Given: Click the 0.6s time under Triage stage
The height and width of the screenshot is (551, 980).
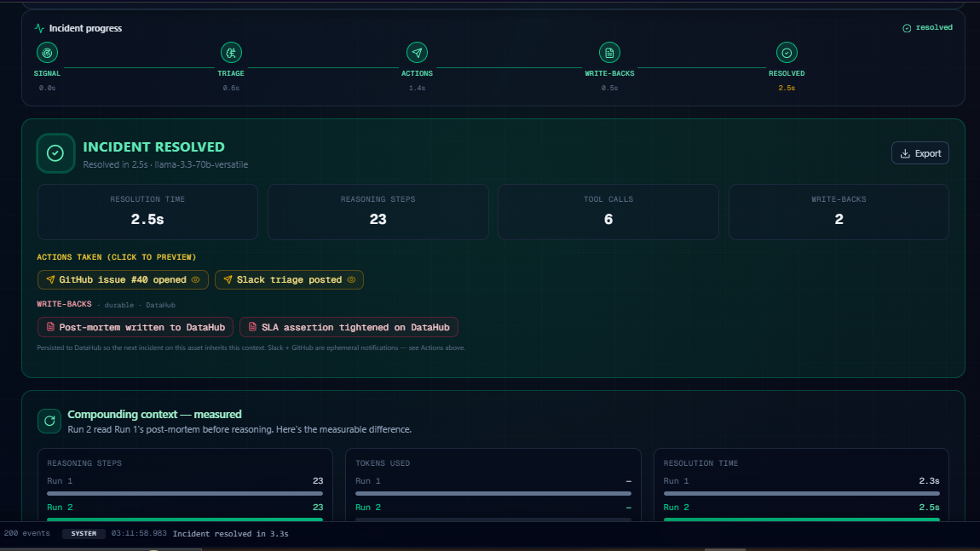Looking at the screenshot, I should (x=231, y=88).
